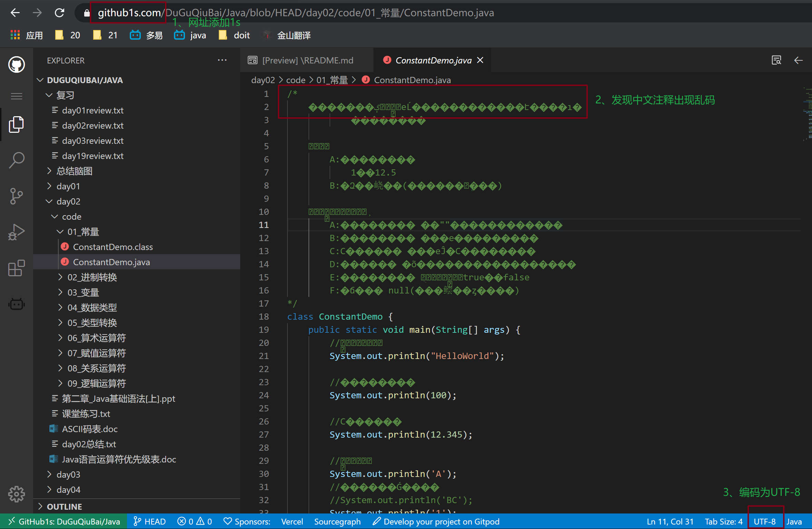
Task: Open the Extensions view
Action: pos(16,268)
